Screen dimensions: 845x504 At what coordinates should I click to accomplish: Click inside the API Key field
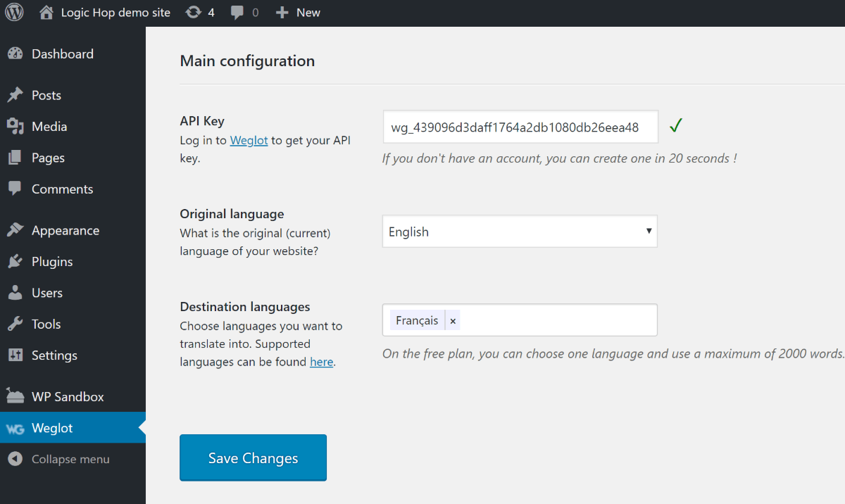point(521,127)
